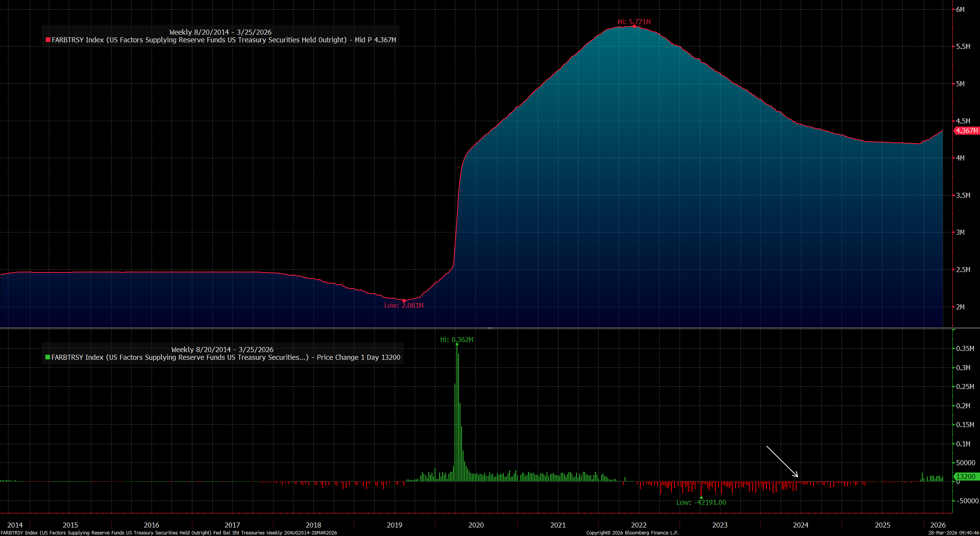The height and width of the screenshot is (536, 980).
Task: Click the -50000 tick on lower axis
Action: pos(967,501)
